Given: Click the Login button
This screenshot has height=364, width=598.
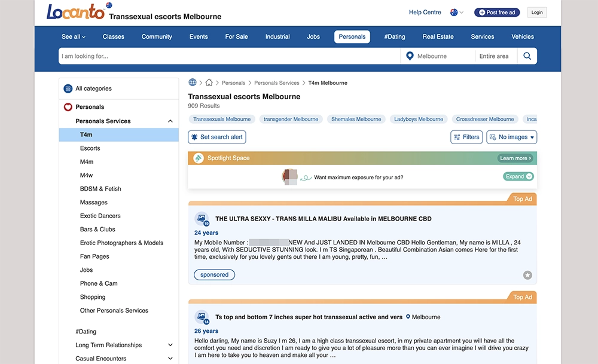Looking at the screenshot, I should point(537,13).
